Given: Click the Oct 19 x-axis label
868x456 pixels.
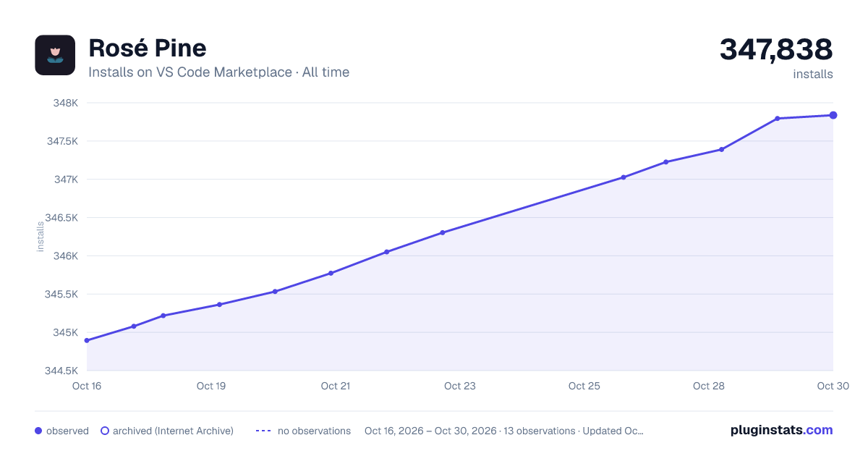Looking at the screenshot, I should [211, 386].
